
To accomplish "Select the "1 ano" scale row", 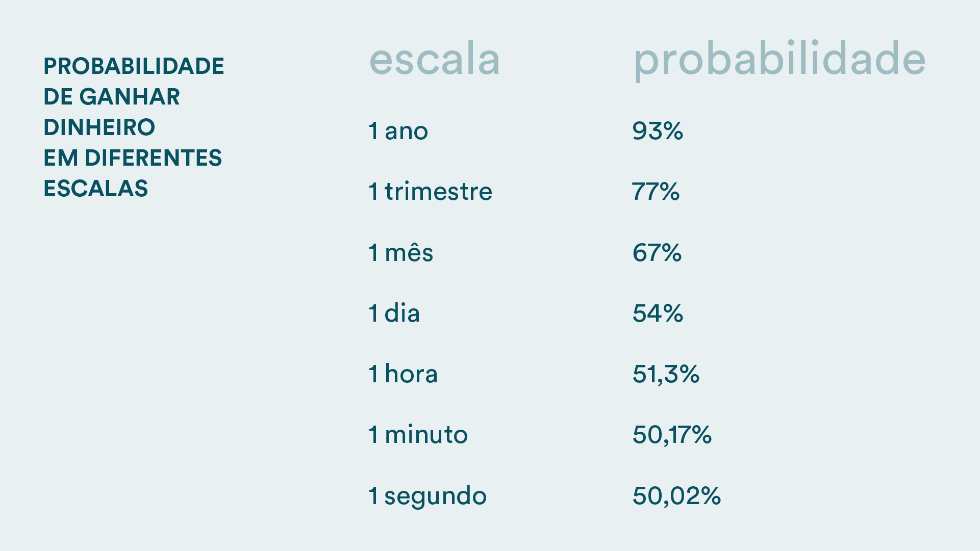I will click(x=398, y=131).
